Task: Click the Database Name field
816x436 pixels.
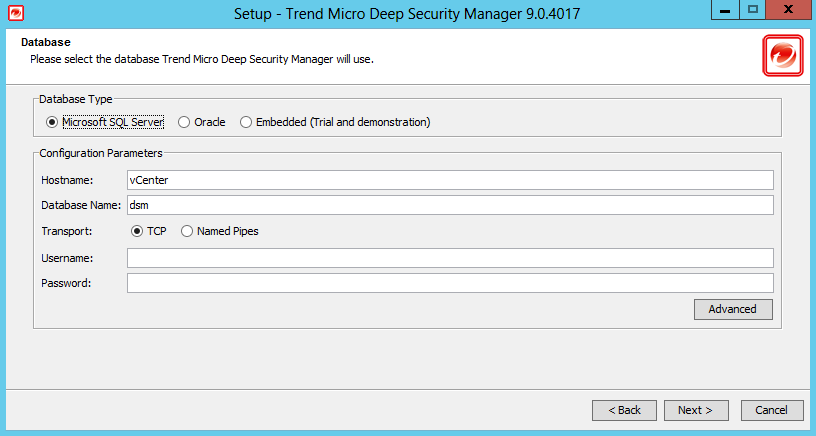Action: [450, 205]
